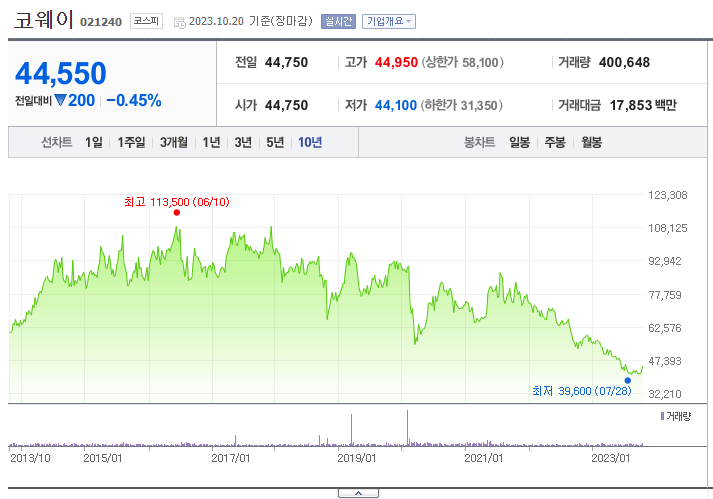Click the current price 44,550
713x499 pixels.
(61, 73)
